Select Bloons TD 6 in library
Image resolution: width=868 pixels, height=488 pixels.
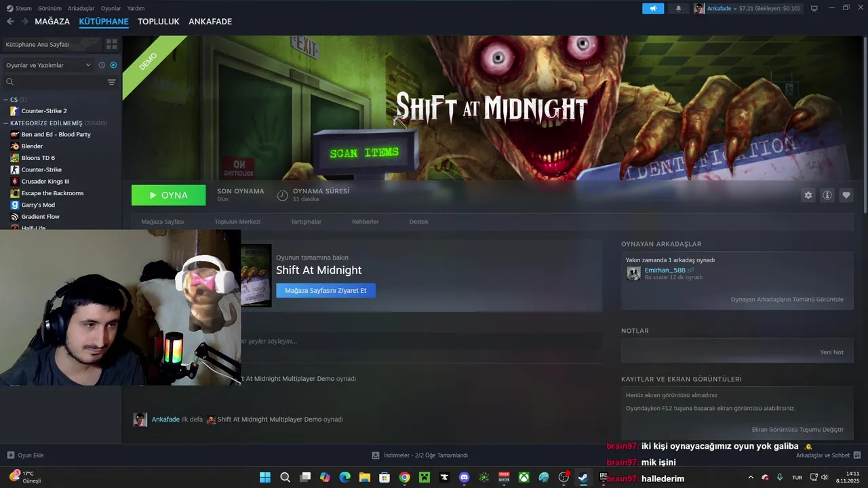click(x=38, y=158)
